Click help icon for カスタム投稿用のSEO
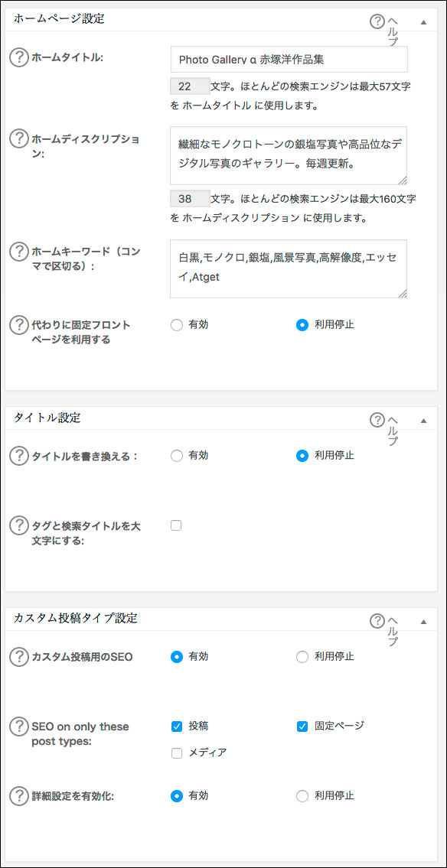Viewport: 447px width, 868px height. tap(19, 656)
